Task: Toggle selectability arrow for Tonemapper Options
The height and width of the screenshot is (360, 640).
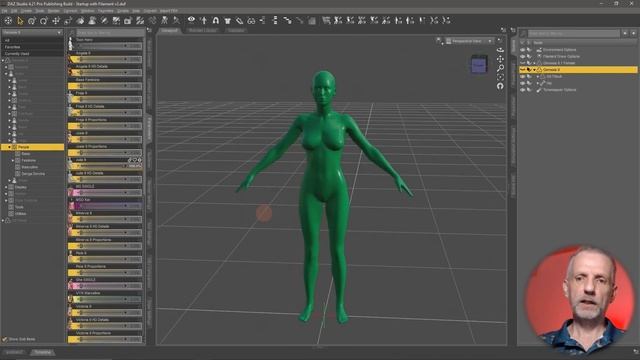Action: click(x=529, y=90)
